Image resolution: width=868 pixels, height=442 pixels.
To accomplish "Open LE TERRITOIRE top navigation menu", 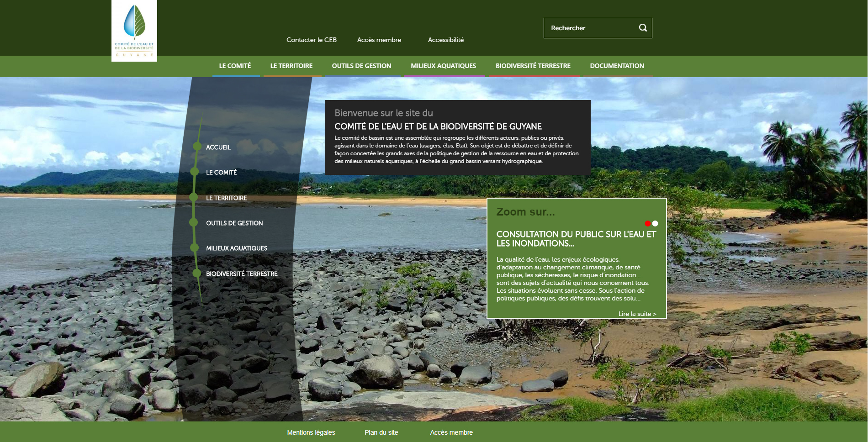I will pos(291,66).
